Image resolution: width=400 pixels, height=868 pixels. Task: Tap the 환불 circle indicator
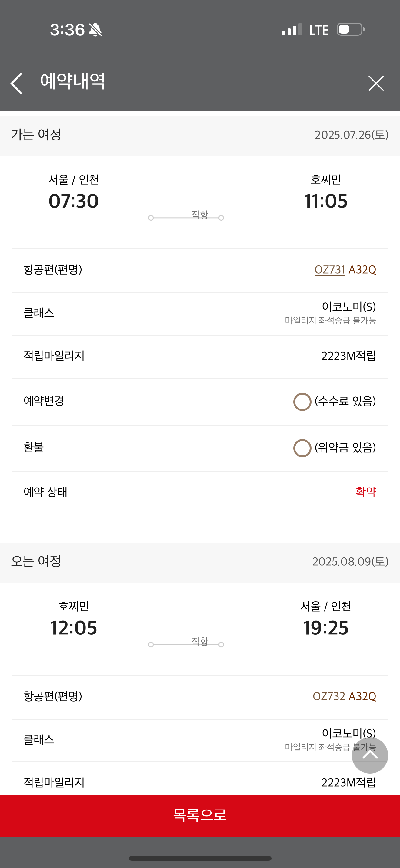tap(302, 448)
